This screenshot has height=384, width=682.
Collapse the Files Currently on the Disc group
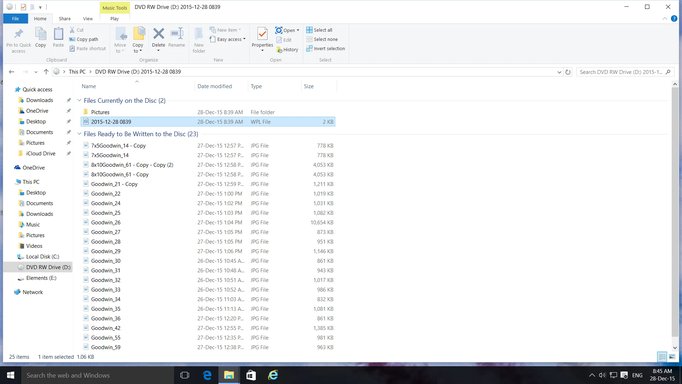click(79, 100)
